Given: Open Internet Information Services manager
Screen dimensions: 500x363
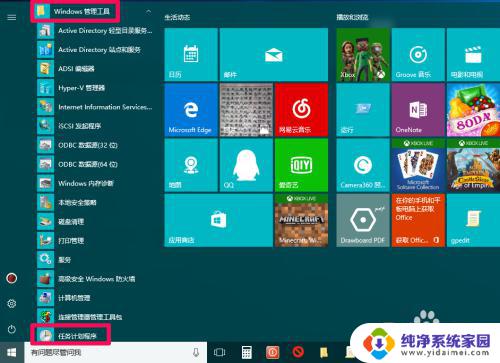Looking at the screenshot, I should click(x=95, y=107).
